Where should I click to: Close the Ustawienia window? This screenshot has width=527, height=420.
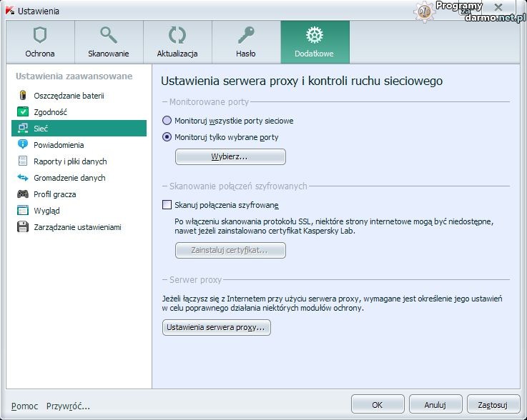(x=498, y=7)
